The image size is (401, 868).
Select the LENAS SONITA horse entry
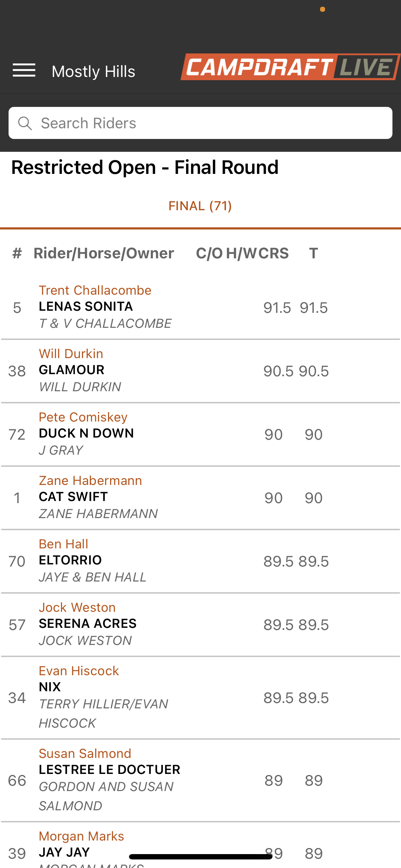pos(86,306)
